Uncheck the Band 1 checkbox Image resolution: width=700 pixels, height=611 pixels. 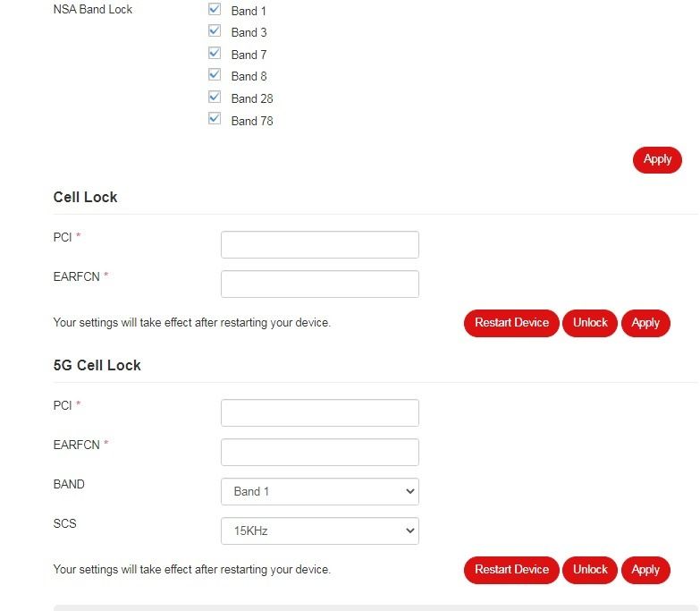point(215,10)
